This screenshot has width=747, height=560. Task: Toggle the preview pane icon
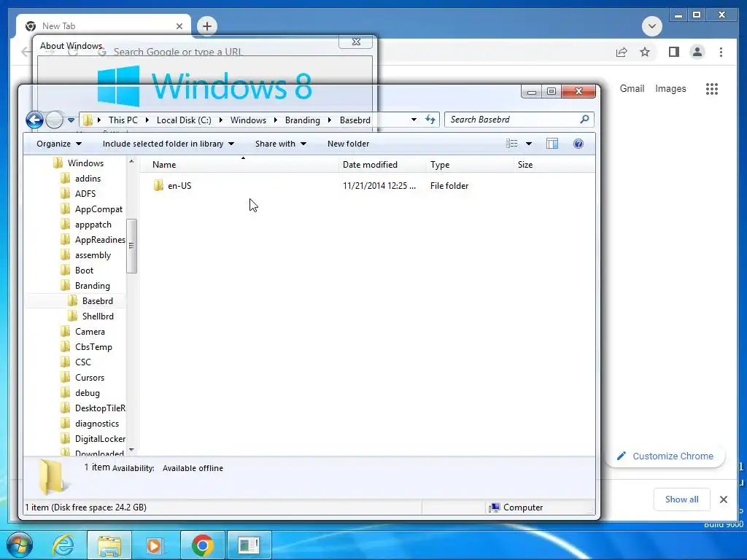[x=552, y=144]
